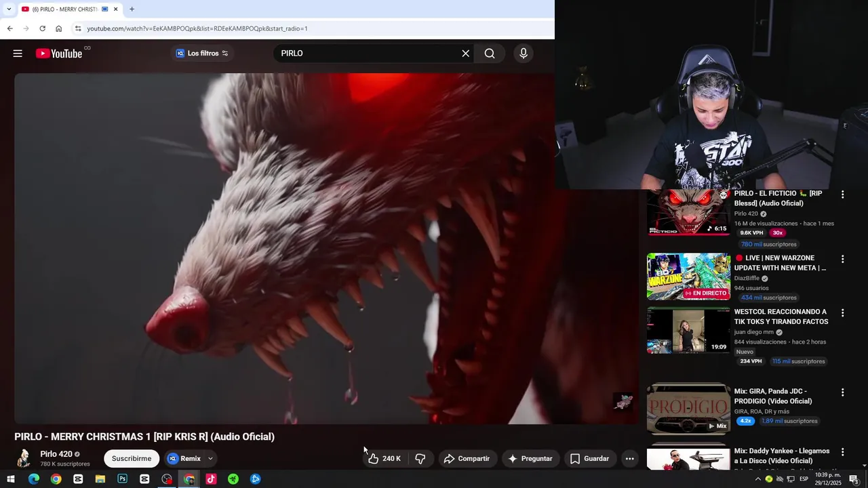The width and height of the screenshot is (868, 488).
Task: Open OBS Studio from taskbar
Action: coord(167,479)
